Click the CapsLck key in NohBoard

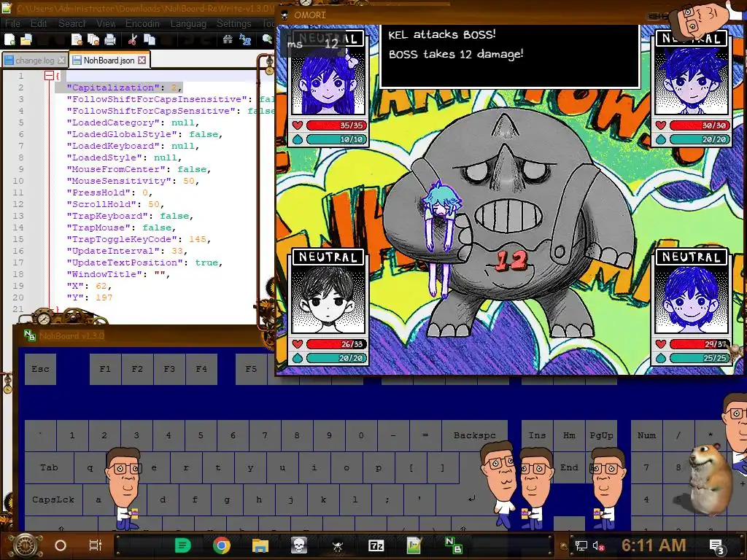pos(53,500)
